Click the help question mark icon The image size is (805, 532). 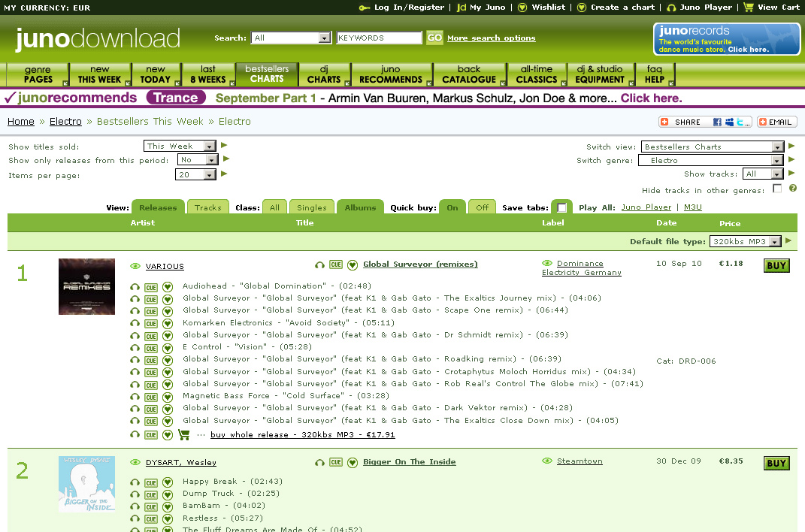click(793, 189)
